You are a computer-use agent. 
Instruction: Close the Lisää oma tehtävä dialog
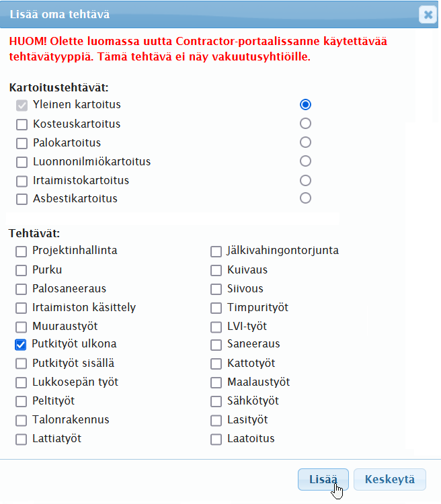tap(428, 15)
